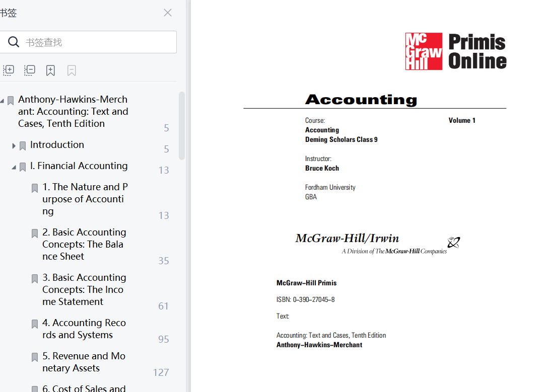Image resolution: width=550 pixels, height=392 pixels.
Task: Go to 5. Revenue and Monetary Assets
Action: 84,362
